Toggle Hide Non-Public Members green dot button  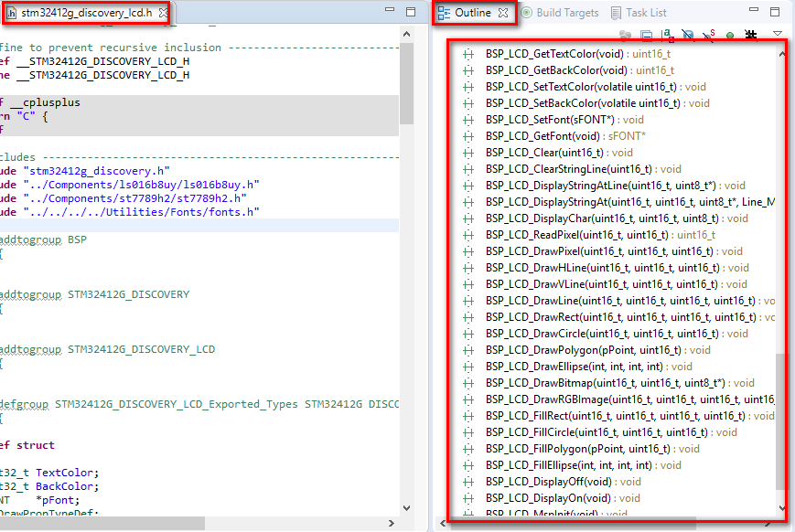(730, 36)
